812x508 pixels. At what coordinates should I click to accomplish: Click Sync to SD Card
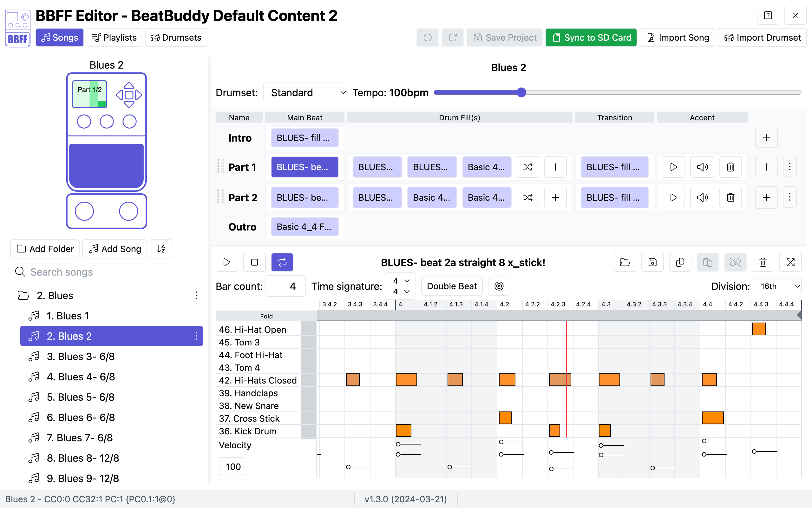(591, 37)
